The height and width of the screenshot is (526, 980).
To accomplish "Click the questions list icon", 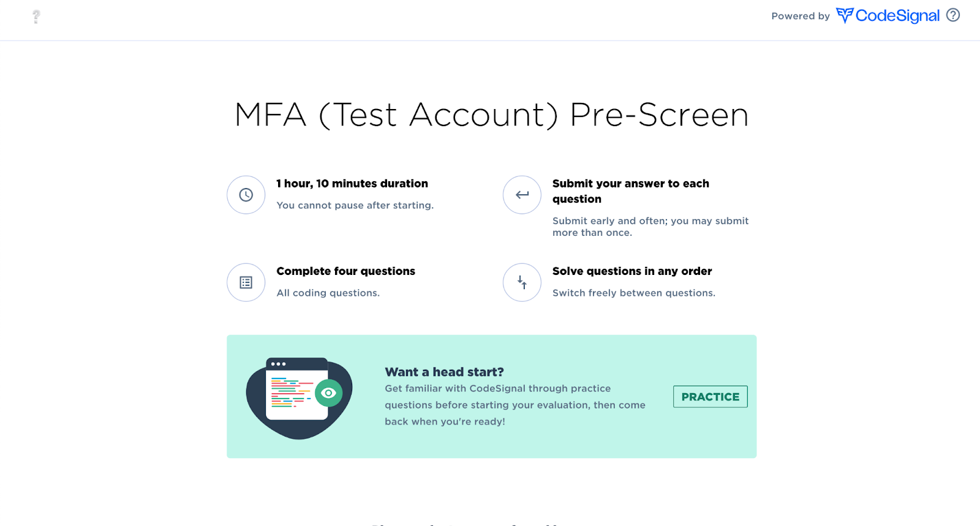I will pos(246,282).
